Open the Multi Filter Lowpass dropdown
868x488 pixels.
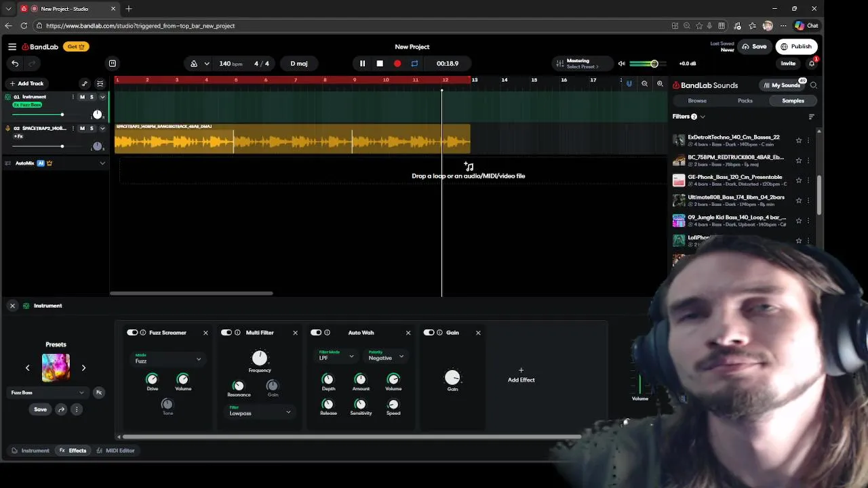pos(260,411)
